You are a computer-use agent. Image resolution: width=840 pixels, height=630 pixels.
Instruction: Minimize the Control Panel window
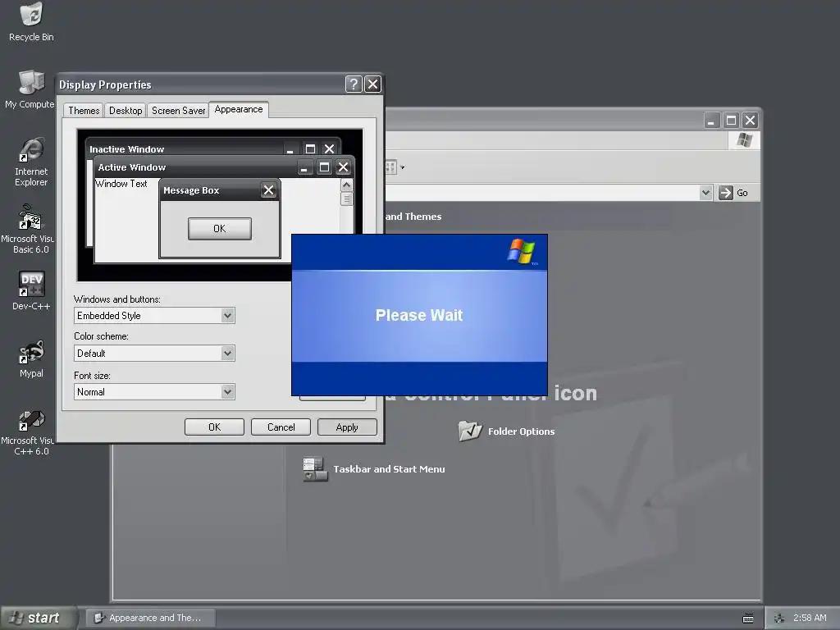click(x=711, y=120)
